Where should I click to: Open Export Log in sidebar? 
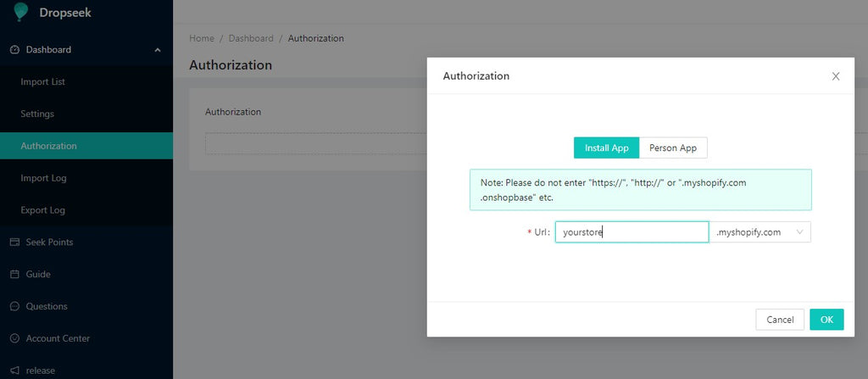click(43, 210)
